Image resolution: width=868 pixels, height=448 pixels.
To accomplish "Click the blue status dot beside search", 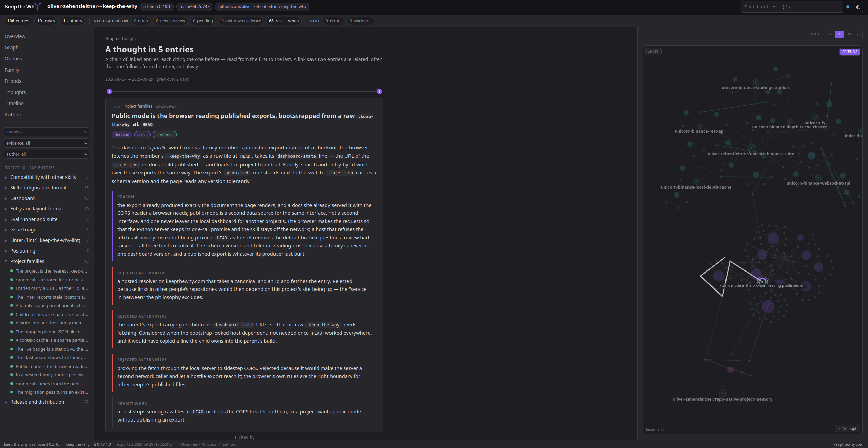I will click(848, 7).
